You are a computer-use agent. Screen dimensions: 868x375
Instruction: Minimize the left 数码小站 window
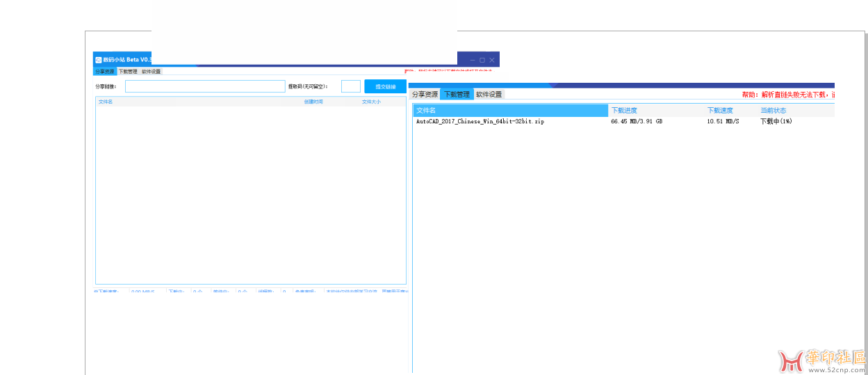click(x=472, y=60)
